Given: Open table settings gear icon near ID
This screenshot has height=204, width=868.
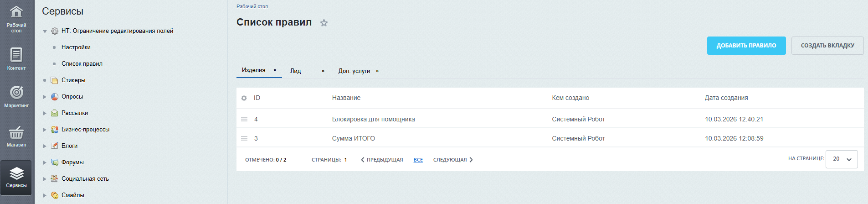Looking at the screenshot, I should [x=244, y=98].
